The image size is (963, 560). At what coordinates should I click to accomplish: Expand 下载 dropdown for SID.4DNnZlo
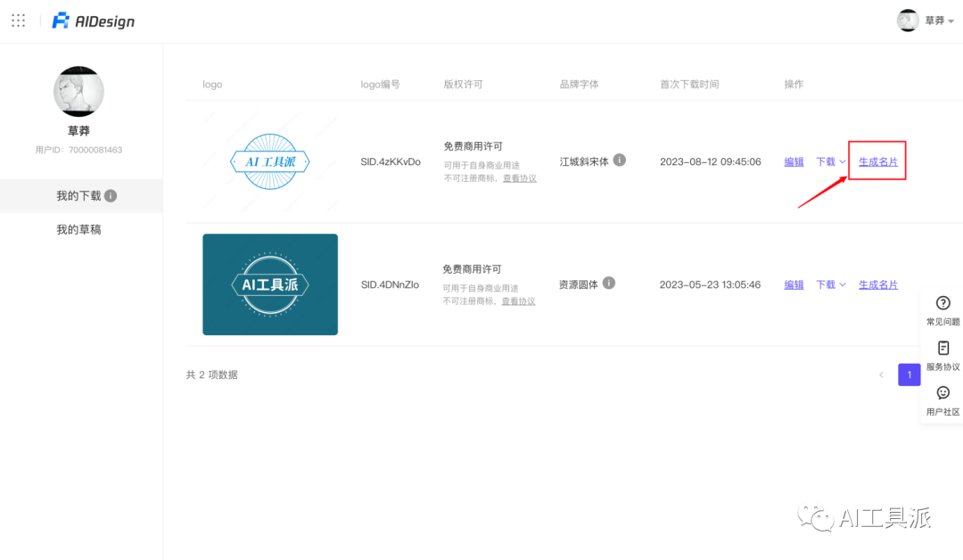point(831,284)
